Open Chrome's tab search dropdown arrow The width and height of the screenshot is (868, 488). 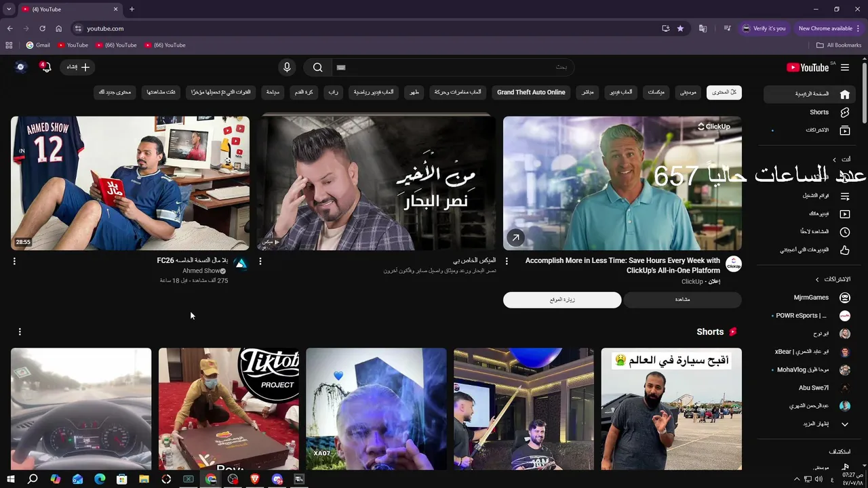(x=9, y=9)
